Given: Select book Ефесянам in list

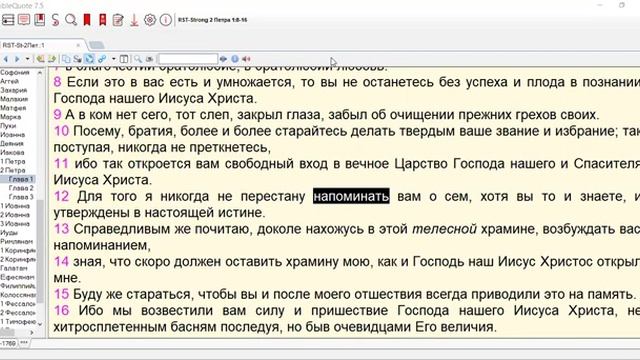Looking at the screenshot, I should pyautogui.click(x=17, y=277).
